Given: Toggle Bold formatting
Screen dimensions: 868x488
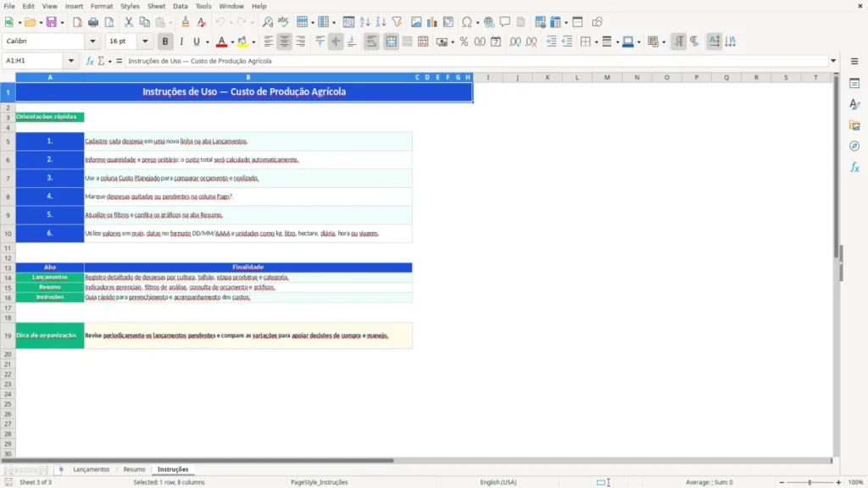Looking at the screenshot, I should (165, 42).
